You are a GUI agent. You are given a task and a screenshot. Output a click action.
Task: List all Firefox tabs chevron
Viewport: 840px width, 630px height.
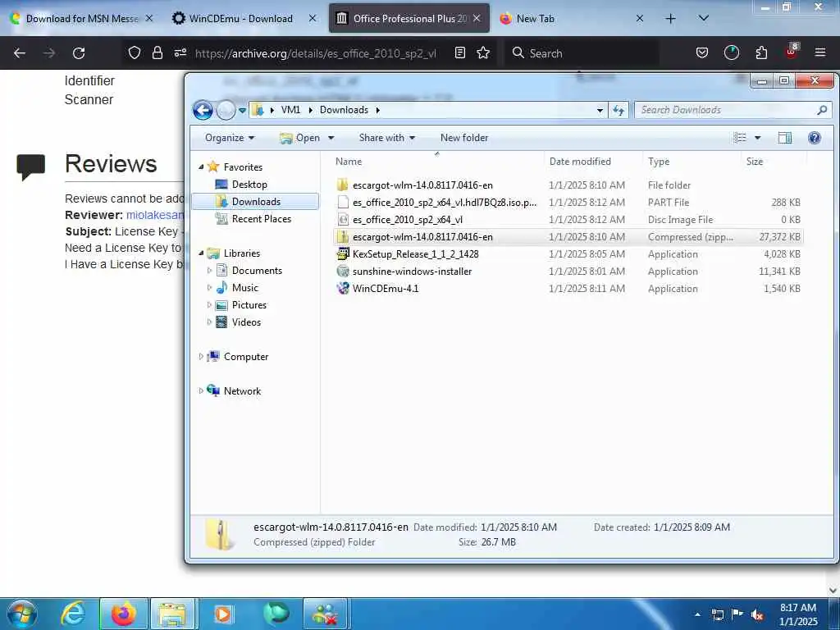[x=703, y=18]
